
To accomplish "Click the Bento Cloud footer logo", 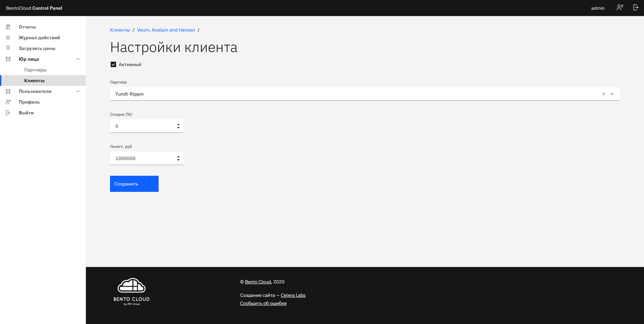I will tap(131, 291).
